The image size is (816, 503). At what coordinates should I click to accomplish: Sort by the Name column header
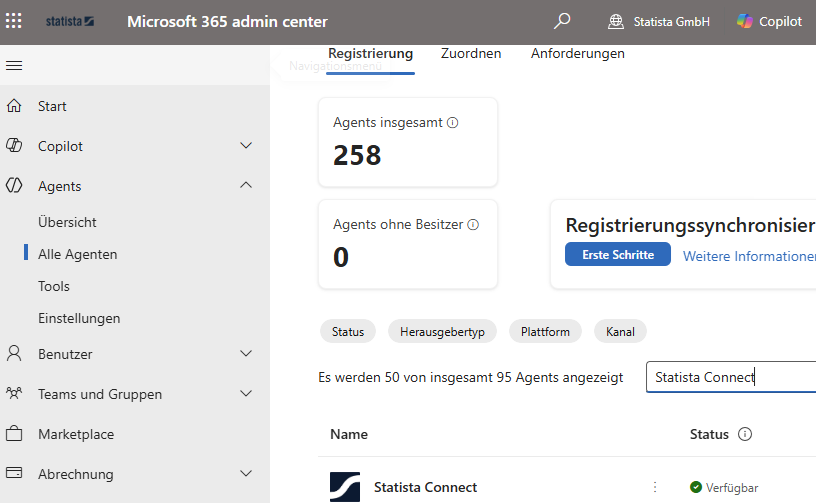click(349, 434)
